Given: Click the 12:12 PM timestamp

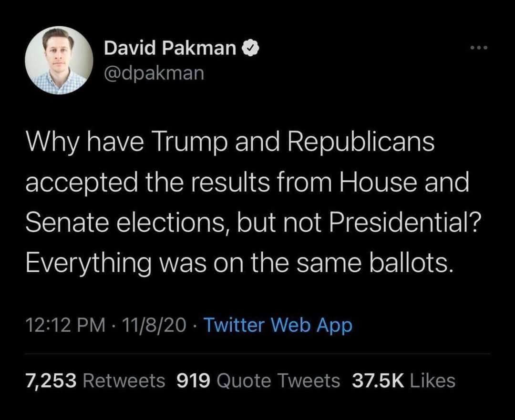Looking at the screenshot, I should 65,326.
